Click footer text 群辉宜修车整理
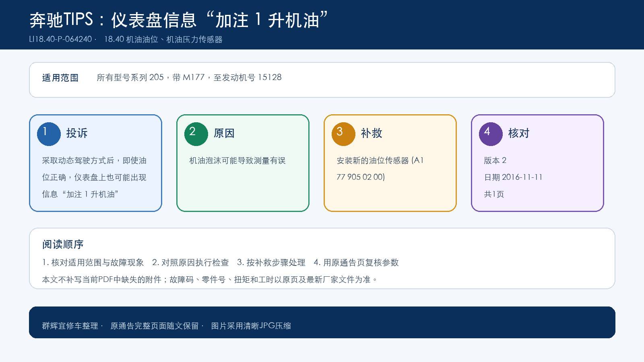Screen dimensions: 644x362 pyautogui.click(x=70, y=326)
